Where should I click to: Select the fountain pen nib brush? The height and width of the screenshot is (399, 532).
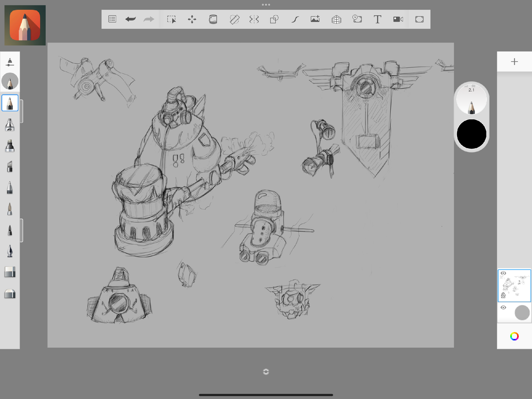[10, 251]
